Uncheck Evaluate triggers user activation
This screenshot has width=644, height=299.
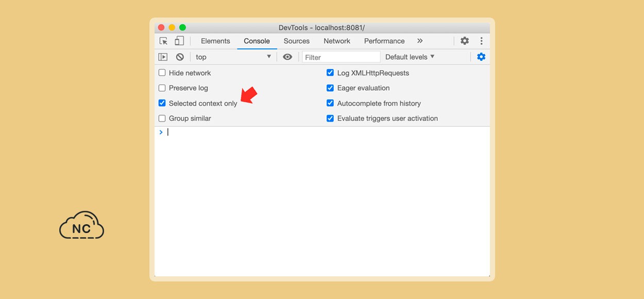pyautogui.click(x=330, y=118)
